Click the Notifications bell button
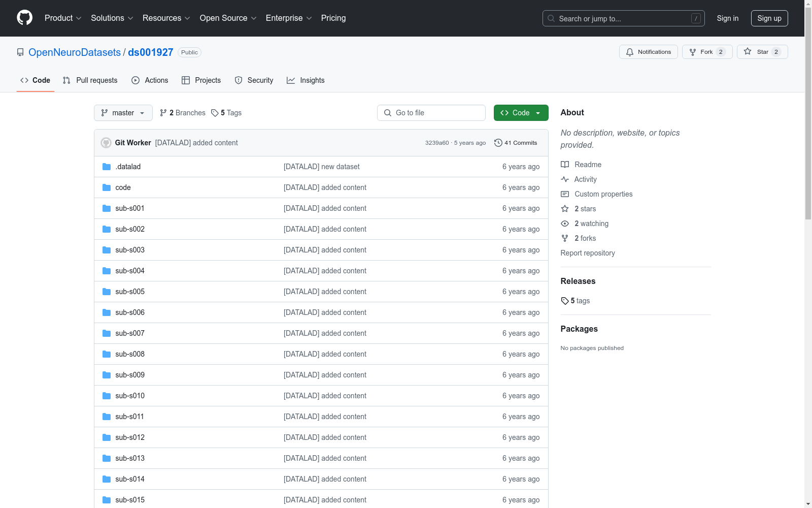The width and height of the screenshot is (812, 508). click(x=648, y=52)
